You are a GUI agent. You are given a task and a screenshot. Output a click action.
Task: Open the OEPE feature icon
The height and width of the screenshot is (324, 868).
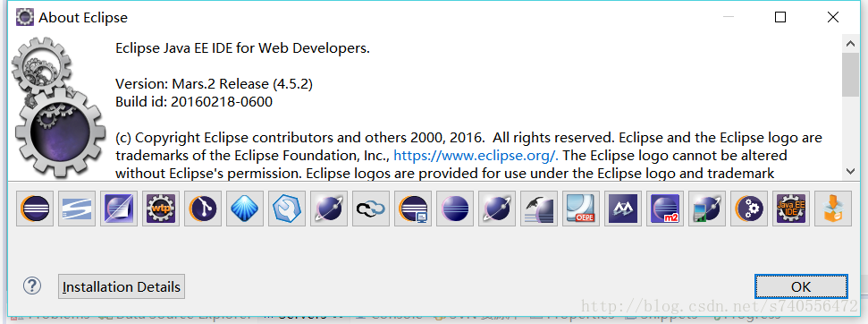coord(581,209)
